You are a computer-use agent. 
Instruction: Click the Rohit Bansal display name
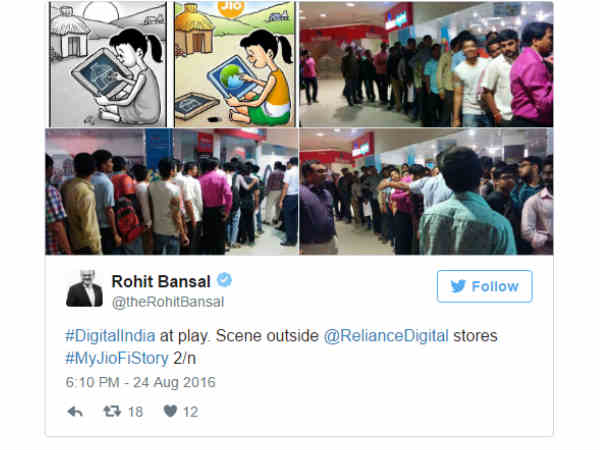tap(161, 282)
